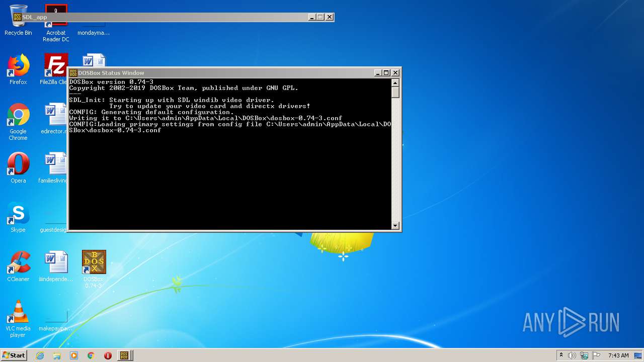Launch Skype from the desktop
644x362 pixels.
point(18,217)
